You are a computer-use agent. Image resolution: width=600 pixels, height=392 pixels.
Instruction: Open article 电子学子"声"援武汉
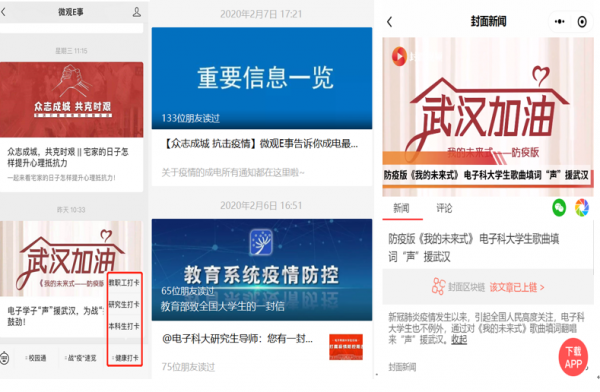point(55,316)
